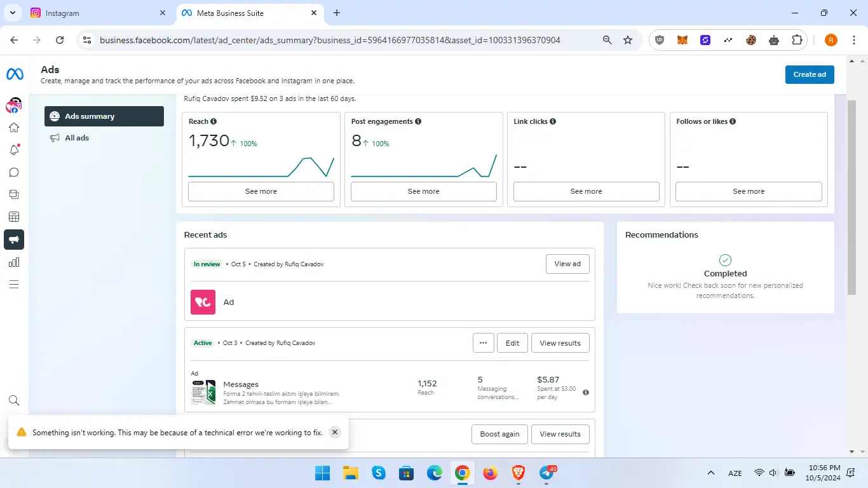
Task: Open the tab search dropdown arrow
Action: [12, 13]
